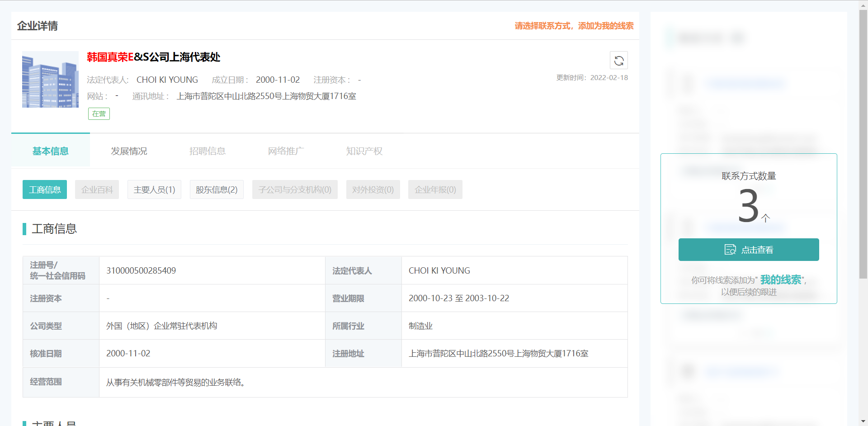
Task: Click approval date 2000-11-02 in table
Action: pyautogui.click(x=128, y=353)
